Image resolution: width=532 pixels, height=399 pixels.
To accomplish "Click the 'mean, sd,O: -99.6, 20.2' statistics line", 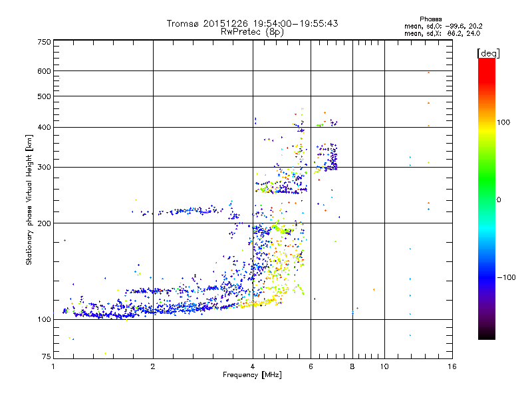I will [x=443, y=26].
